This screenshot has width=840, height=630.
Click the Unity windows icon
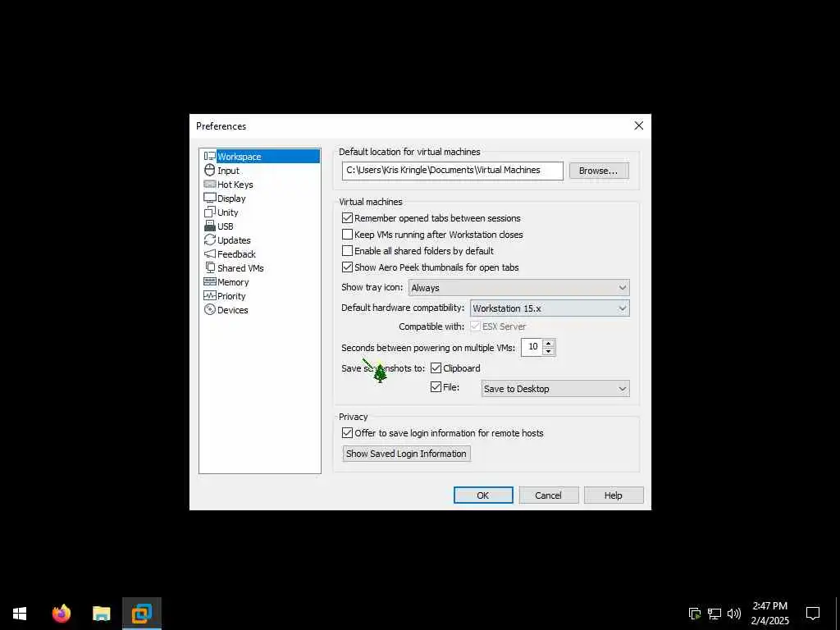(x=209, y=212)
